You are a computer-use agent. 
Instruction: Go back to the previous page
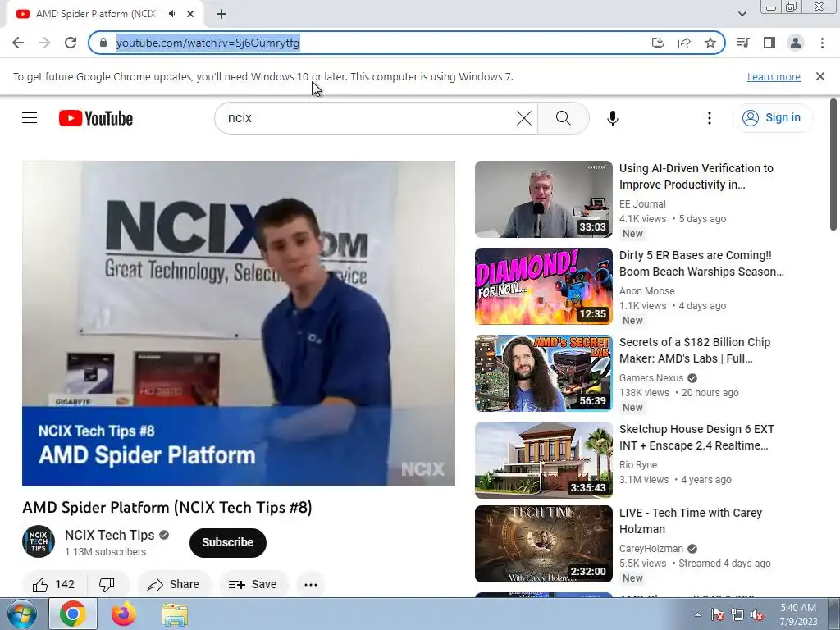[18, 43]
